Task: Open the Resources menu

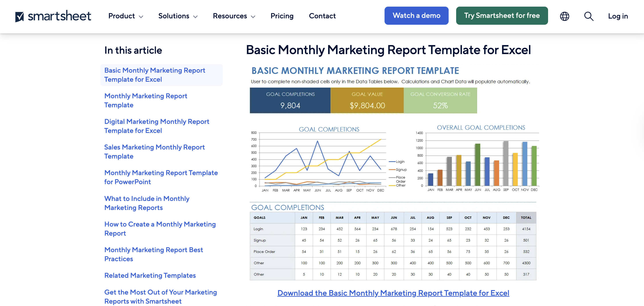Action: pos(234,16)
